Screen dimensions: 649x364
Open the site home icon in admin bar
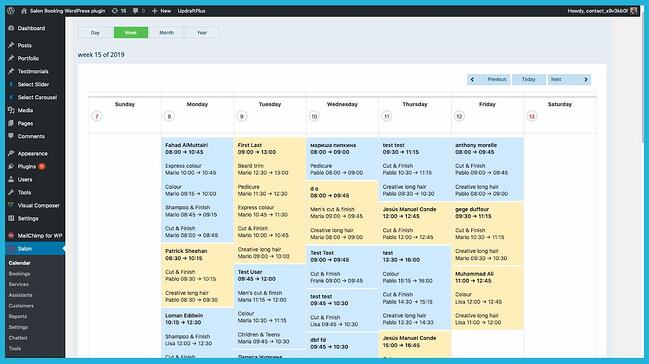pyautogui.click(x=24, y=11)
